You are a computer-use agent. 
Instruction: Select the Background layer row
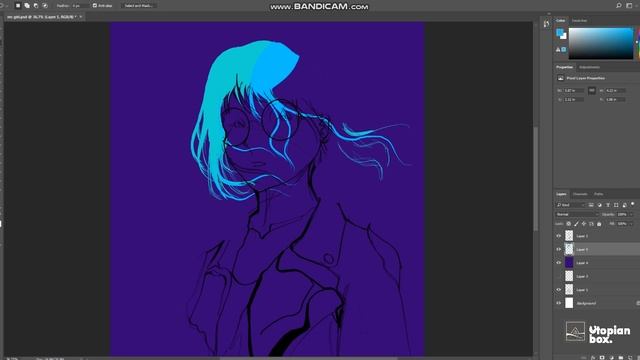[x=596, y=303]
